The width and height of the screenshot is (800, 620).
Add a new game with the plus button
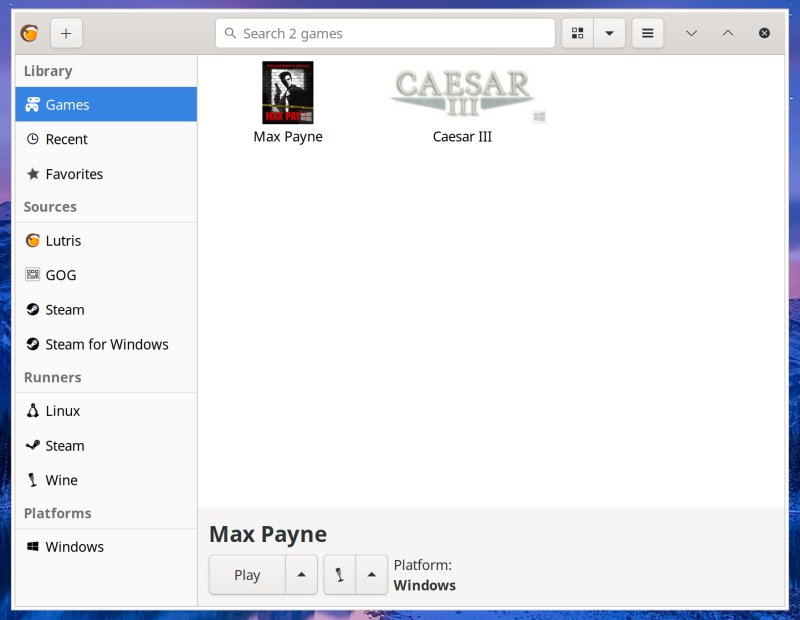[x=66, y=32]
